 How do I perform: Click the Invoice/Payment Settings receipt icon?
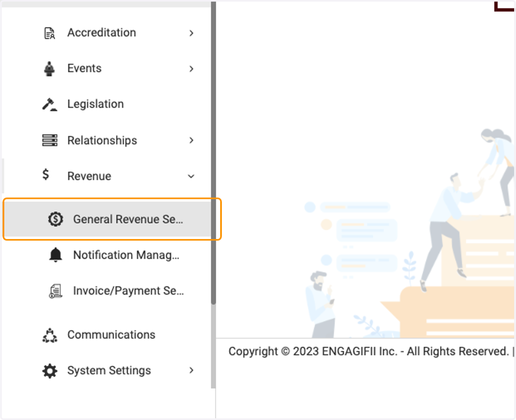[x=55, y=291]
